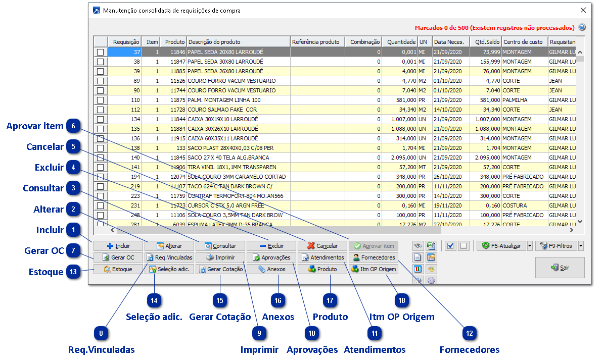The image size is (603, 364).
Task: Open the gear settings icon
Action: click(x=431, y=281)
